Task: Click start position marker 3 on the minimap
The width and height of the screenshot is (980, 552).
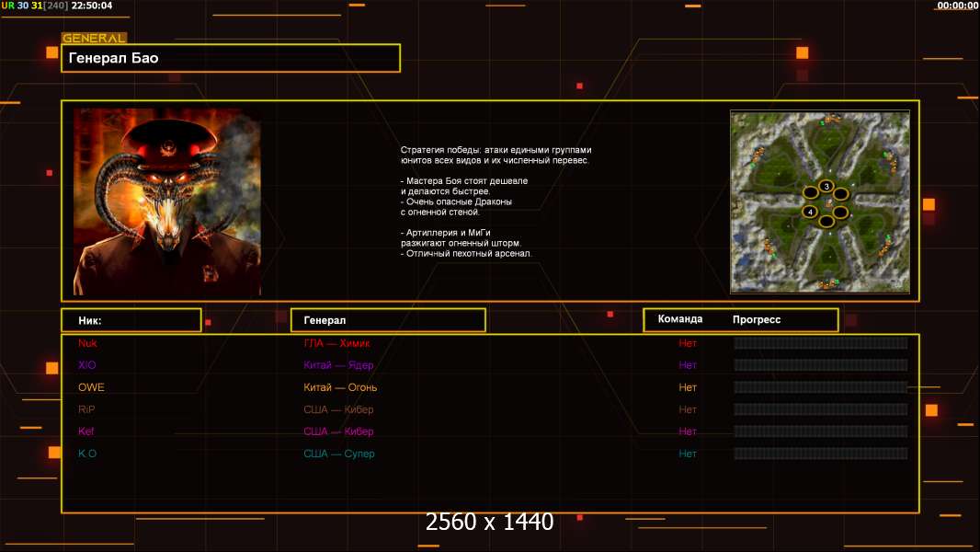Action: 826,187
